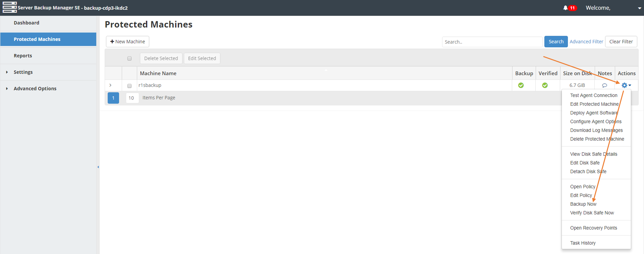The height and width of the screenshot is (254, 644).
Task: Expand the Settings sidebar section
Action: point(7,72)
